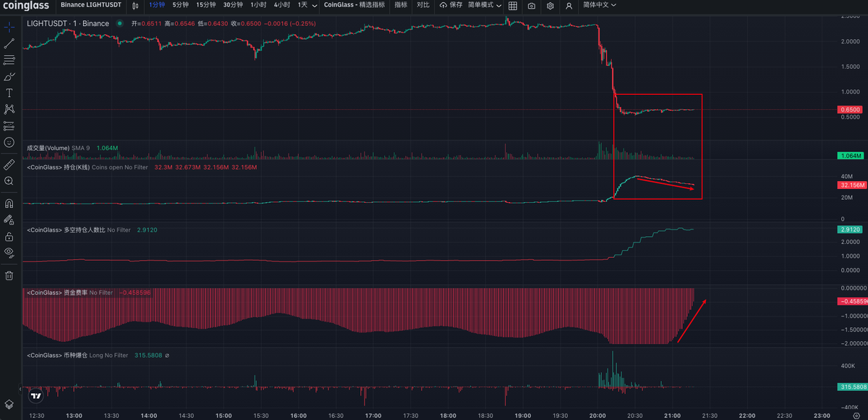Viewport: 868px width, 420px height.
Task: Open the emoji icons tool
Action: click(x=9, y=143)
